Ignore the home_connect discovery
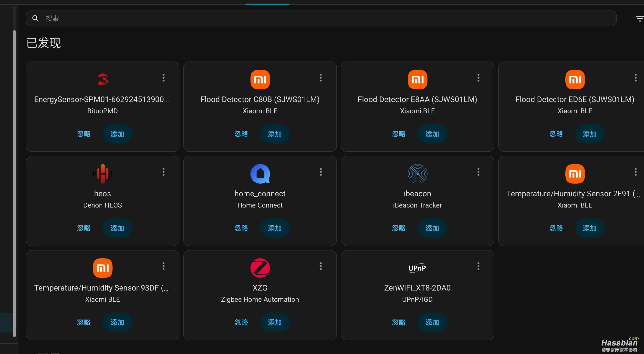 [x=241, y=228]
